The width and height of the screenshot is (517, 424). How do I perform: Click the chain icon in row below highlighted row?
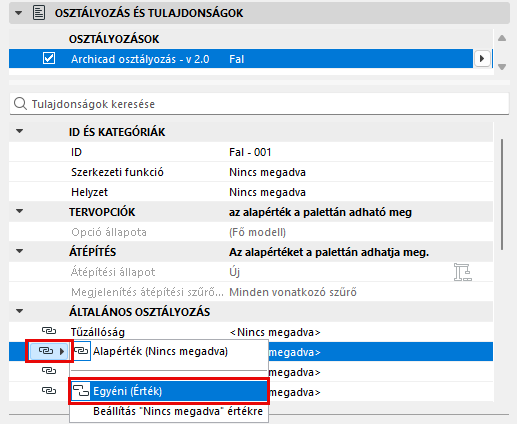[49, 371]
